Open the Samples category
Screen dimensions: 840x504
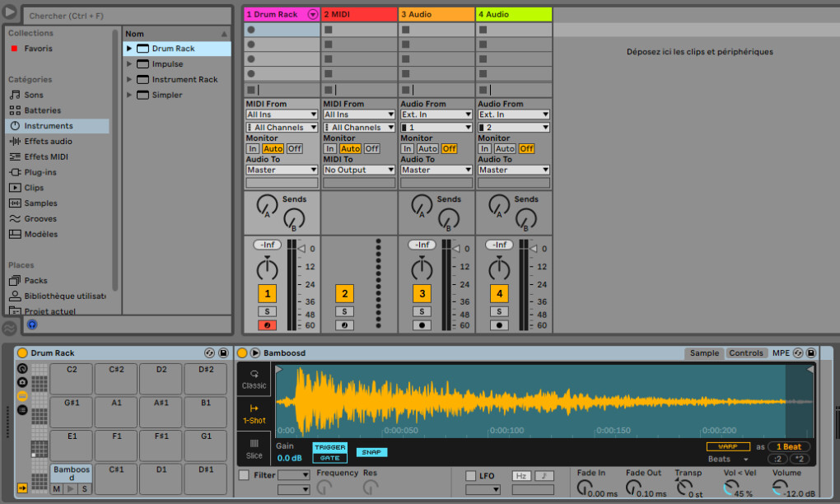click(40, 203)
